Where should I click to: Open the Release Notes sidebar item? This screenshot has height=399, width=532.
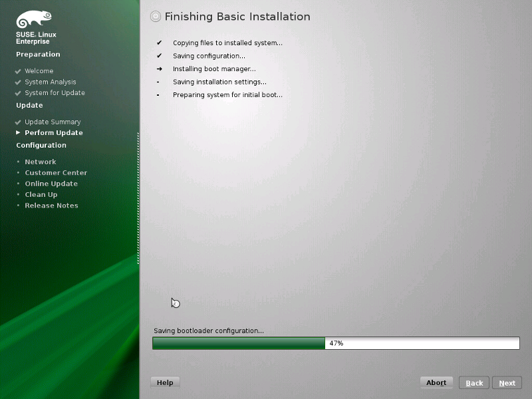pyautogui.click(x=51, y=205)
